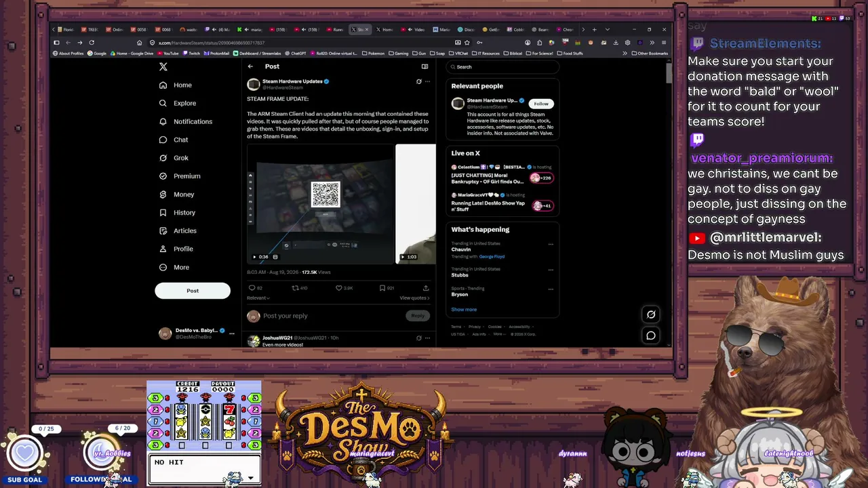Open Explore in the X sidebar
This screenshot has height=488, width=868.
pos(178,103)
